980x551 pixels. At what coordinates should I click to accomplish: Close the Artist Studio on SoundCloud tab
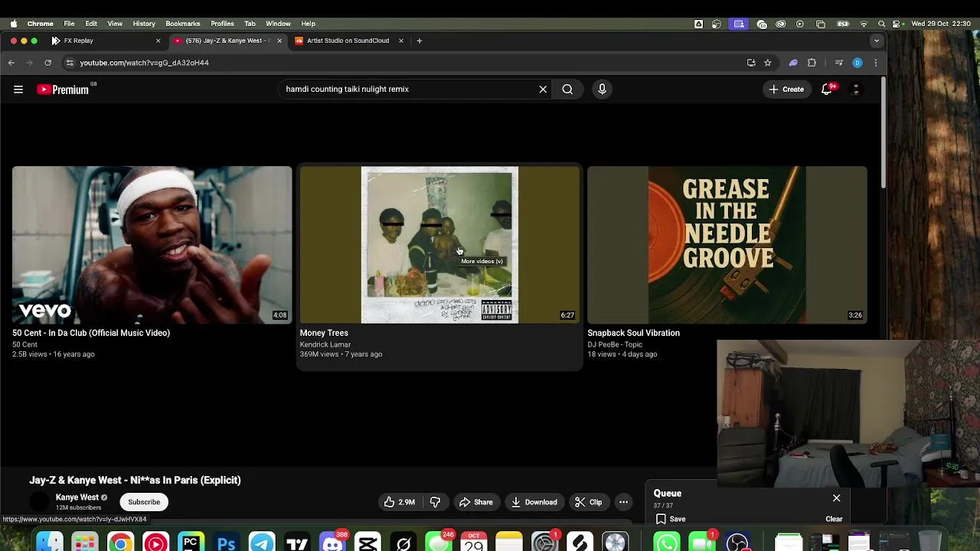pos(400,41)
